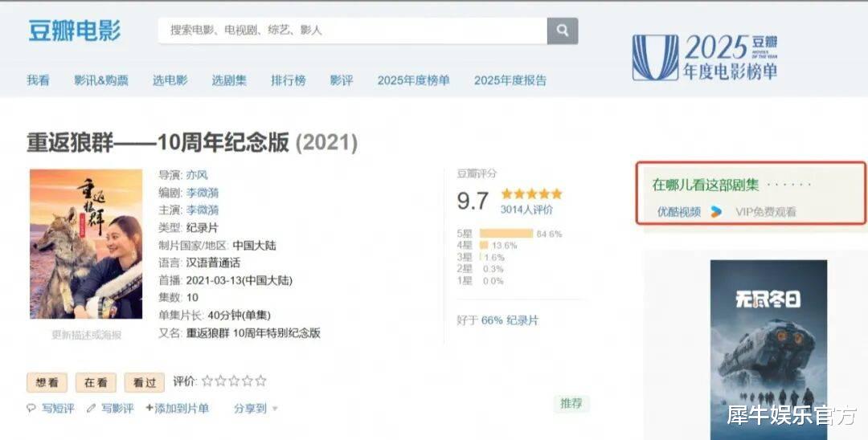Open the 影评 nav item
The image size is (868, 440).
(342, 80)
